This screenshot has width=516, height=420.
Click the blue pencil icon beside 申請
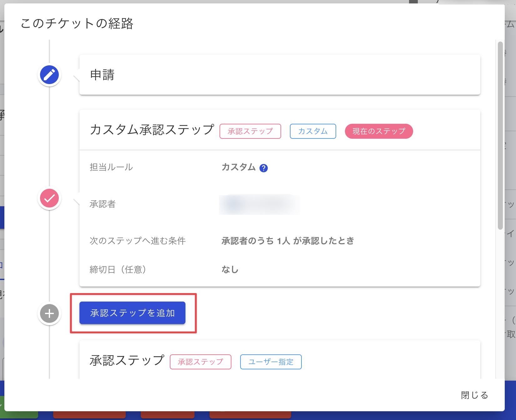point(49,75)
